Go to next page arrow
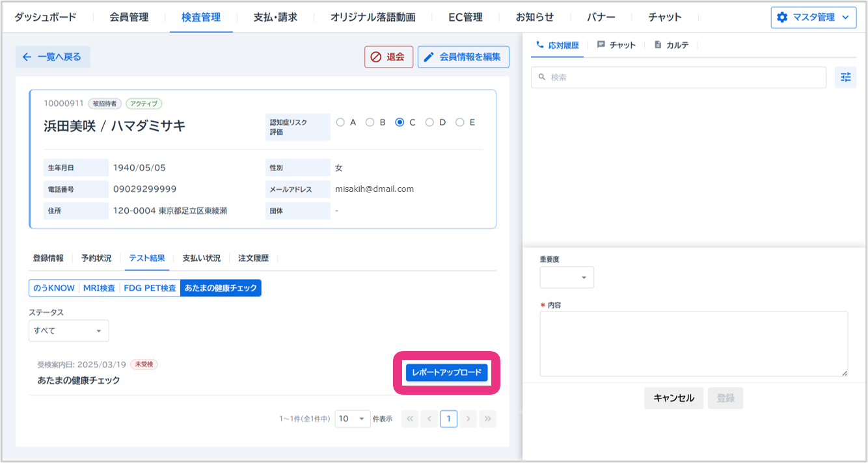This screenshot has width=868, height=463. point(468,419)
